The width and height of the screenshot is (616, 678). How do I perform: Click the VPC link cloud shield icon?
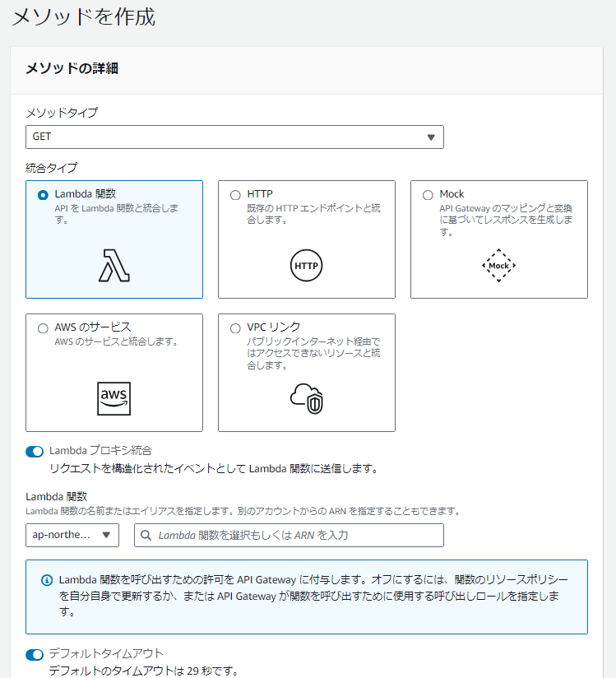click(x=307, y=399)
